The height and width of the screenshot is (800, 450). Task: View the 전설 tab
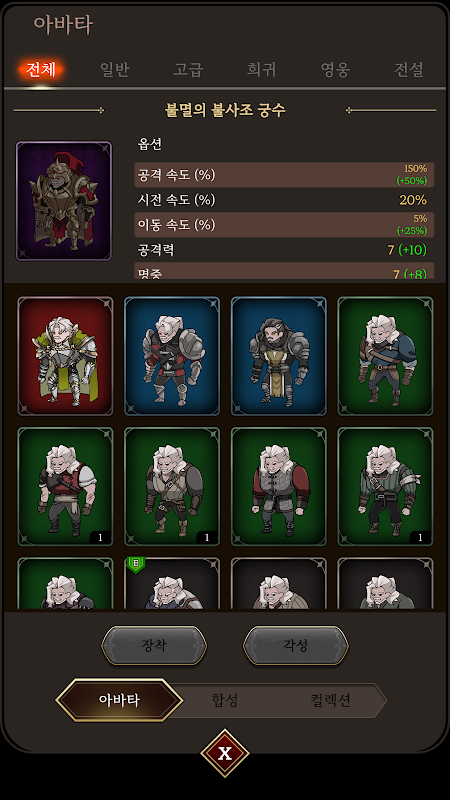(409, 69)
